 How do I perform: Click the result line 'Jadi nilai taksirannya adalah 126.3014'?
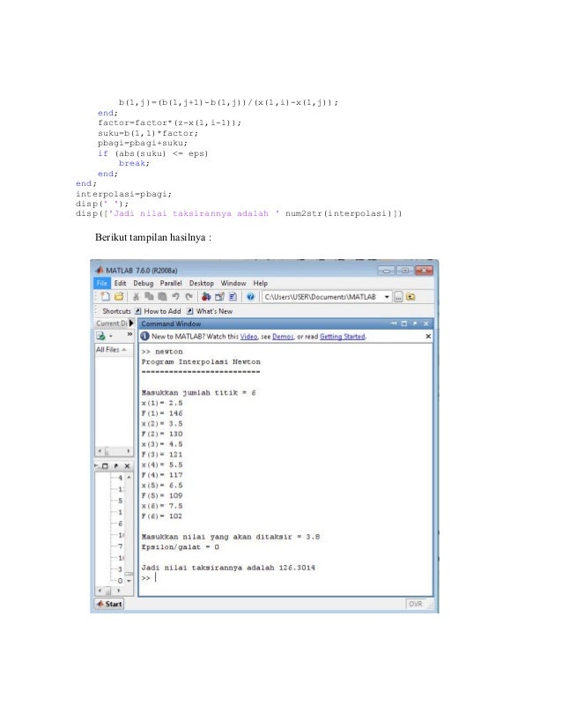(228, 568)
